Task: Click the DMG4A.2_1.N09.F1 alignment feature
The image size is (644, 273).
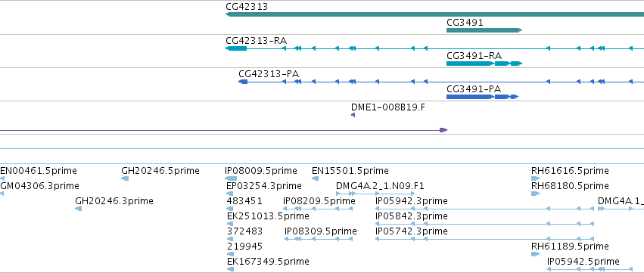Action: pos(376,194)
